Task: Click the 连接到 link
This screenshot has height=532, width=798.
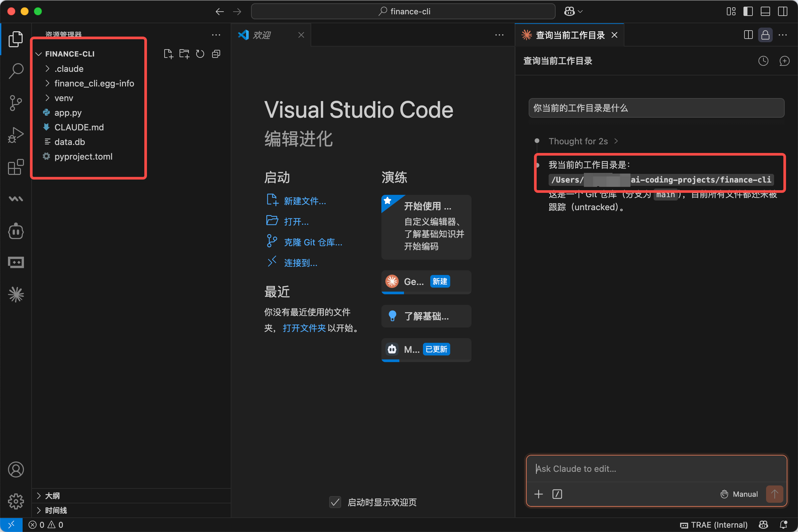Action: (301, 263)
